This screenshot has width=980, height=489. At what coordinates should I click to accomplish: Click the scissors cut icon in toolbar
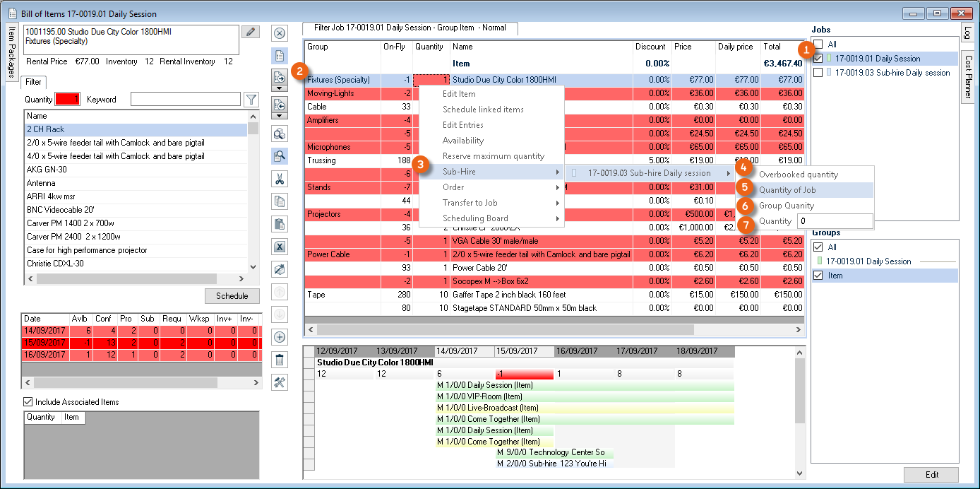[279, 179]
